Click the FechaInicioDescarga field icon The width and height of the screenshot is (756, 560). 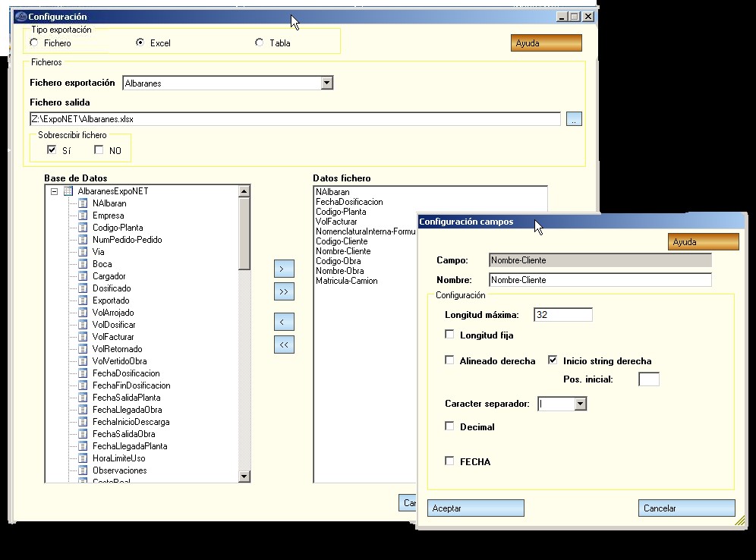click(83, 422)
